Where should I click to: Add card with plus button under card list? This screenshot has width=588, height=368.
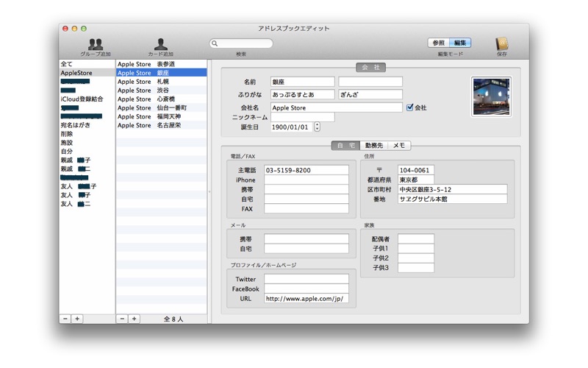pyautogui.click(x=134, y=319)
